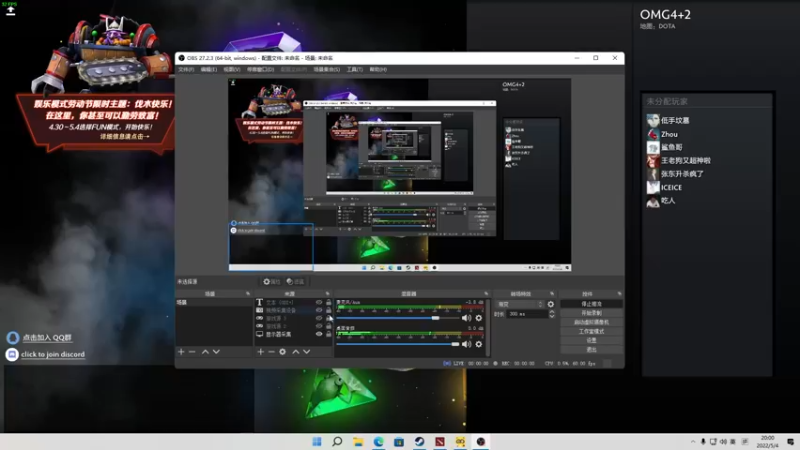The height and width of the screenshot is (450, 800).
Task: Remove the selected source with the minus icon
Action: (x=271, y=352)
